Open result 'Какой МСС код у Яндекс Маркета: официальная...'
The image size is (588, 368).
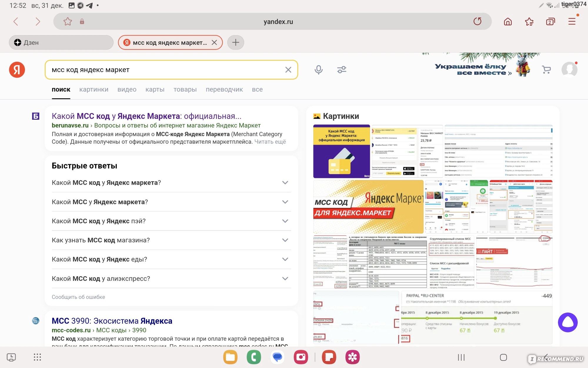coord(146,116)
